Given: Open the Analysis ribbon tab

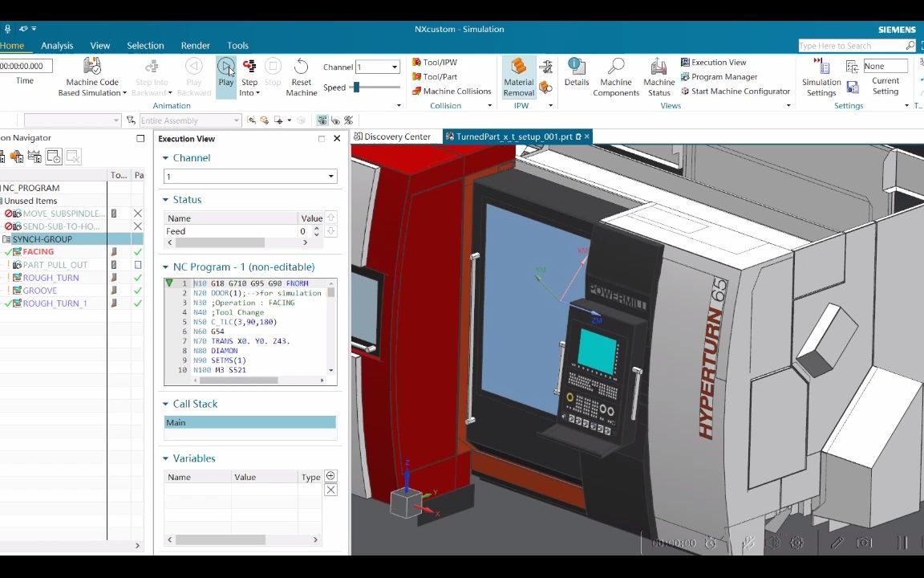Looking at the screenshot, I should click(57, 46).
